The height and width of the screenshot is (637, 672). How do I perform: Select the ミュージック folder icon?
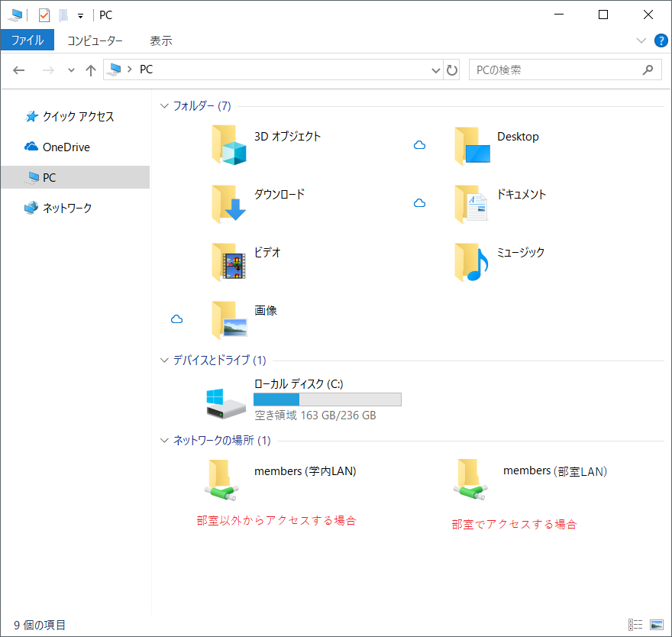(471, 262)
